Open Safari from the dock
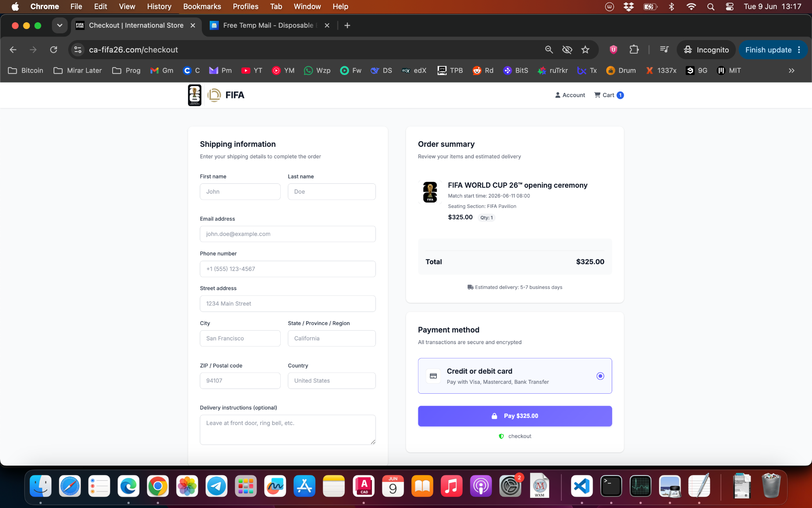 click(x=70, y=486)
